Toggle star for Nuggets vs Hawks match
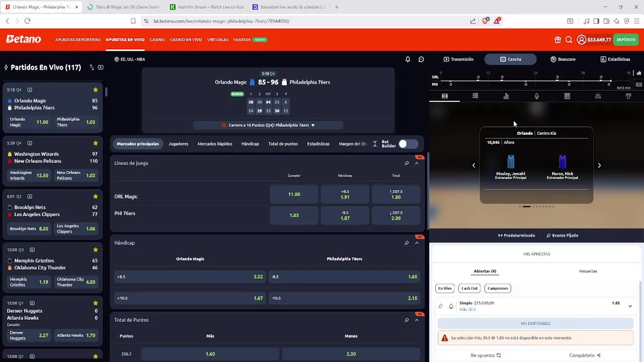Viewport: 644px width, 362px height. (x=96, y=303)
